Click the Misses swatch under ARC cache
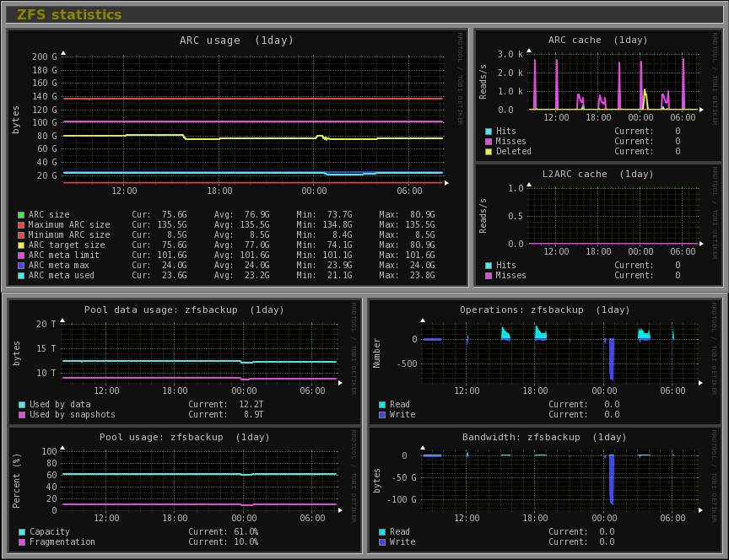 (489, 142)
